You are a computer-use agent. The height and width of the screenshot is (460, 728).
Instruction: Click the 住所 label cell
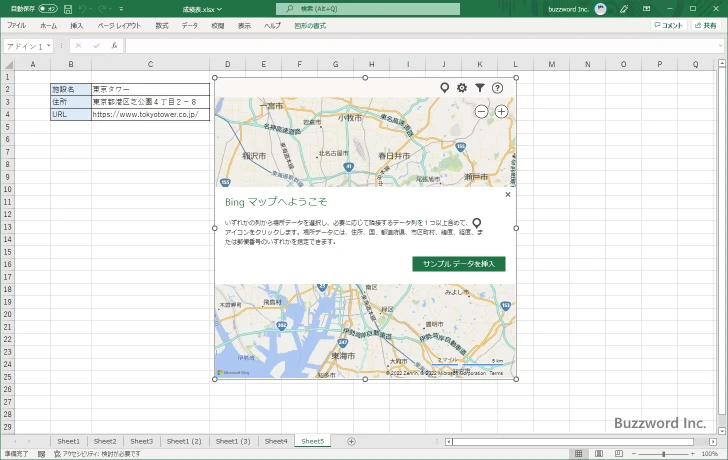[x=71, y=102]
